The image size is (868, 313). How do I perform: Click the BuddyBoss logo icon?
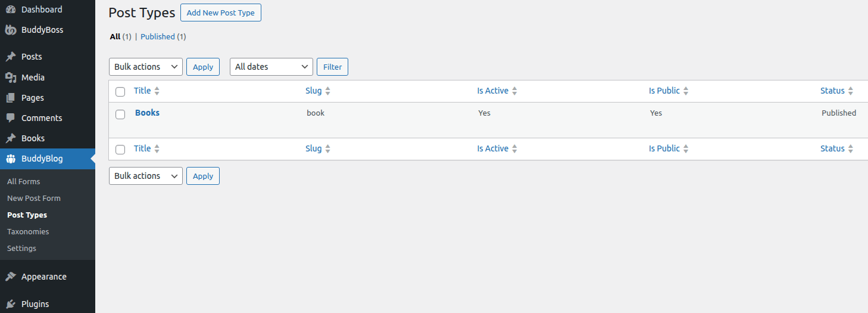[x=11, y=30]
